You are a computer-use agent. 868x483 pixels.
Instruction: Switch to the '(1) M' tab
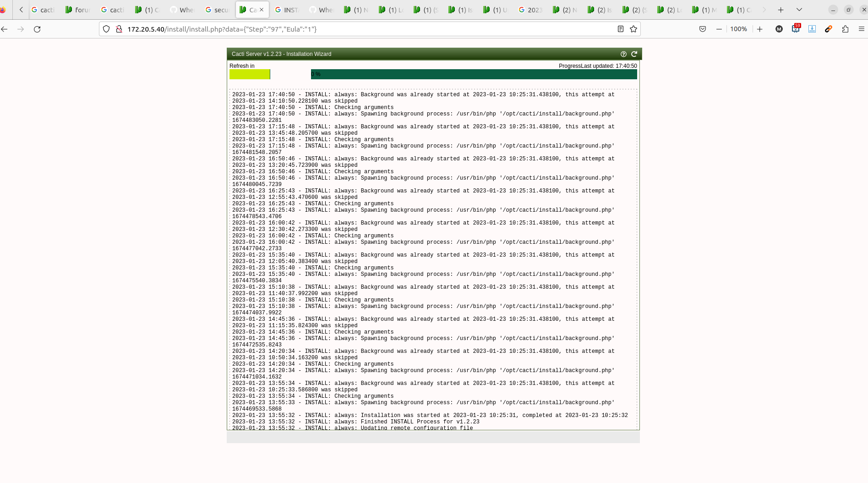click(x=705, y=10)
